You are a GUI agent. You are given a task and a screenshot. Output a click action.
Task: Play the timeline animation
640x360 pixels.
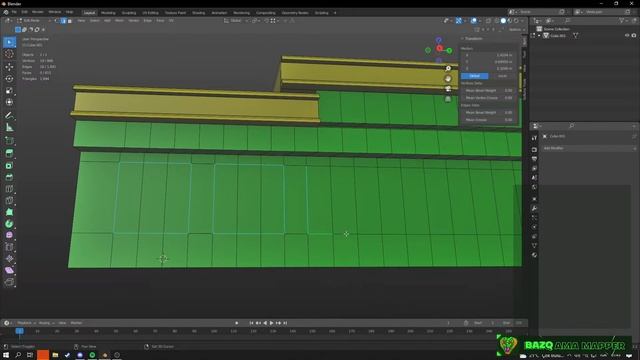(x=271, y=323)
